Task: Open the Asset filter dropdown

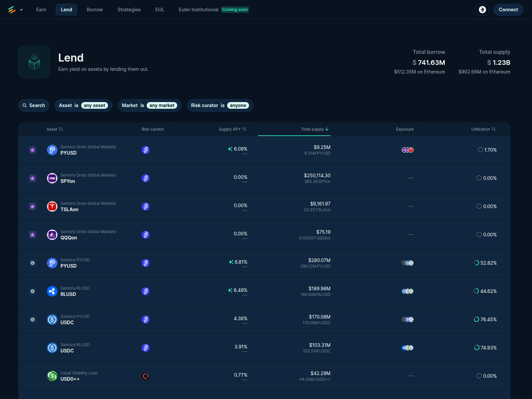Action: 83,105
